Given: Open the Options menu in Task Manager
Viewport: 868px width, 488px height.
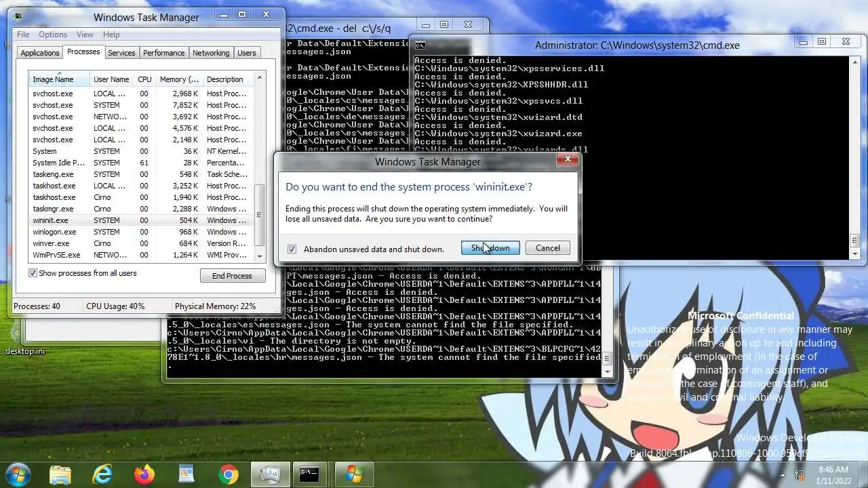Looking at the screenshot, I should pyautogui.click(x=53, y=35).
